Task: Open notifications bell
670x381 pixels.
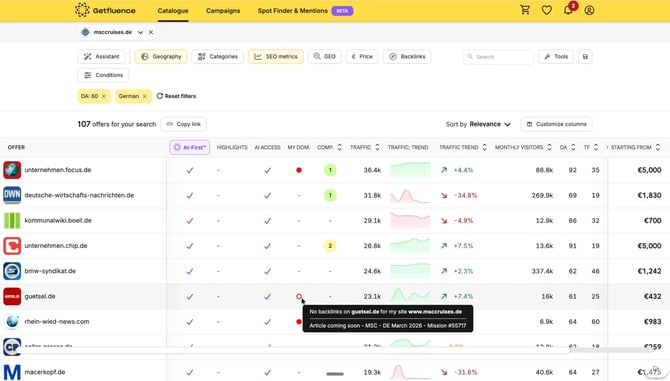Action: (568, 10)
